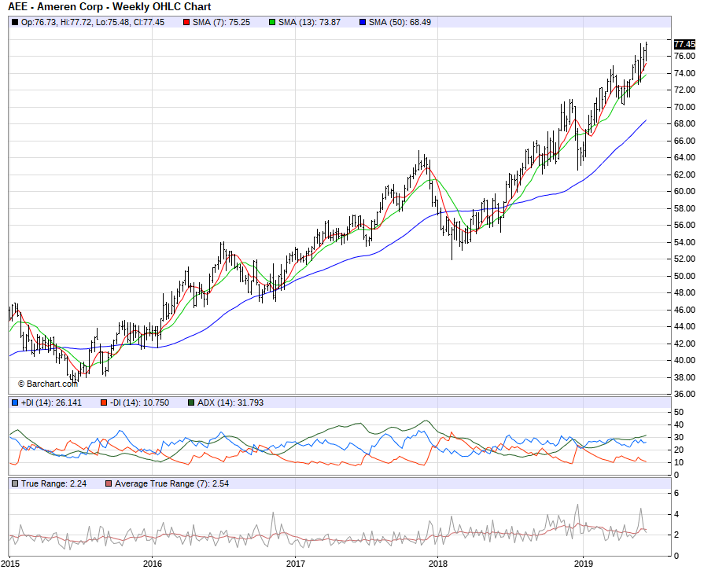This screenshot has height=588, width=704.
Task: Click the 50 label on the ADX panel axis
Action: coord(679,412)
